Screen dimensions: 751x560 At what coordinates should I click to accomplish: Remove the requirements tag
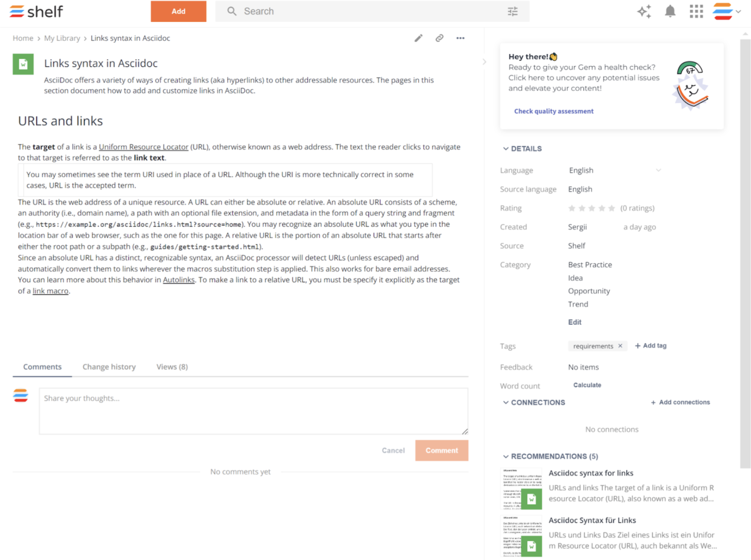(x=620, y=346)
